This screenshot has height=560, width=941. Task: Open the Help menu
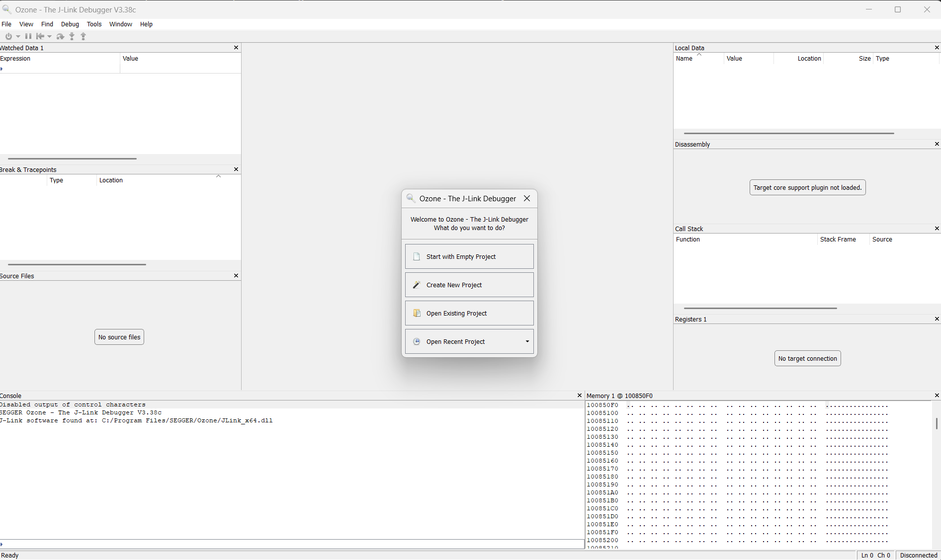click(146, 24)
